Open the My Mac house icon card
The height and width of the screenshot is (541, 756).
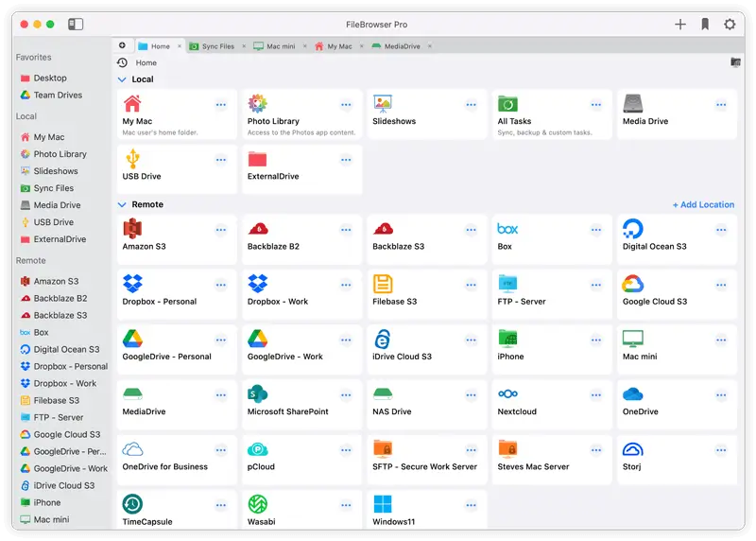132,103
